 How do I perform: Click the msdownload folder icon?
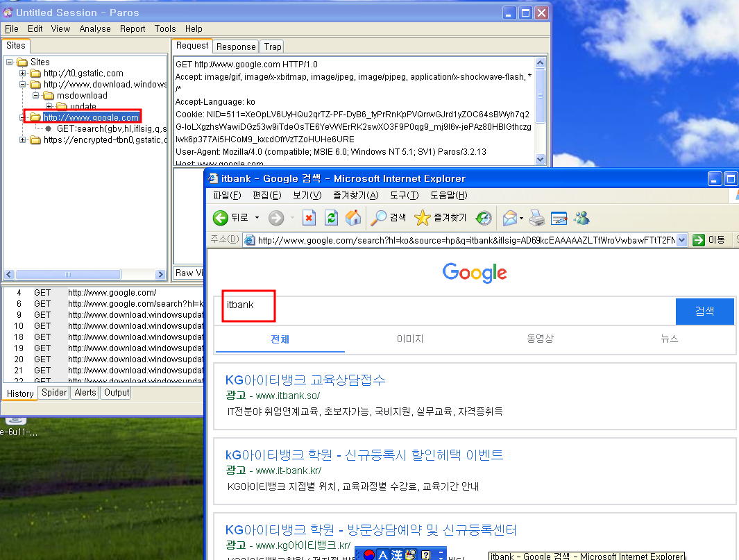click(x=49, y=96)
